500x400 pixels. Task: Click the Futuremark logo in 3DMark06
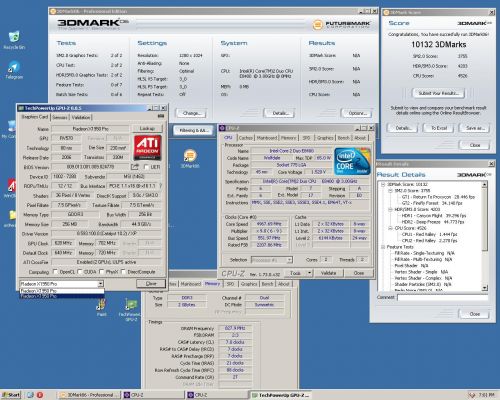pyautogui.click(x=341, y=24)
